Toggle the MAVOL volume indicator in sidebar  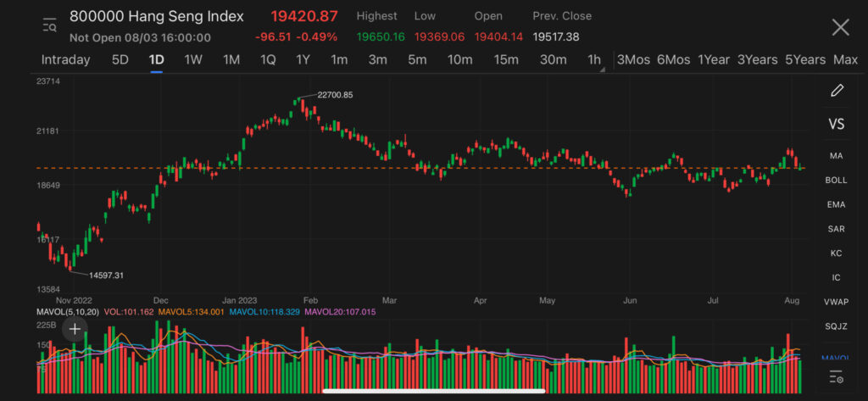coord(836,359)
